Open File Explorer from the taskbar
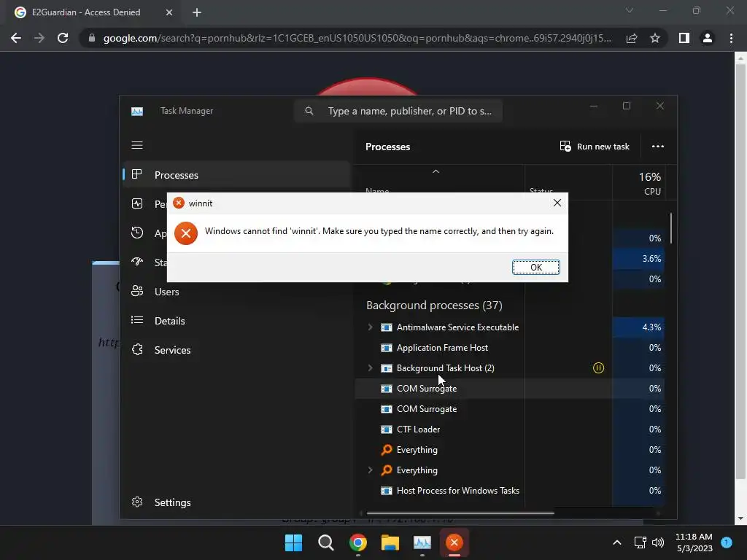 390,542
